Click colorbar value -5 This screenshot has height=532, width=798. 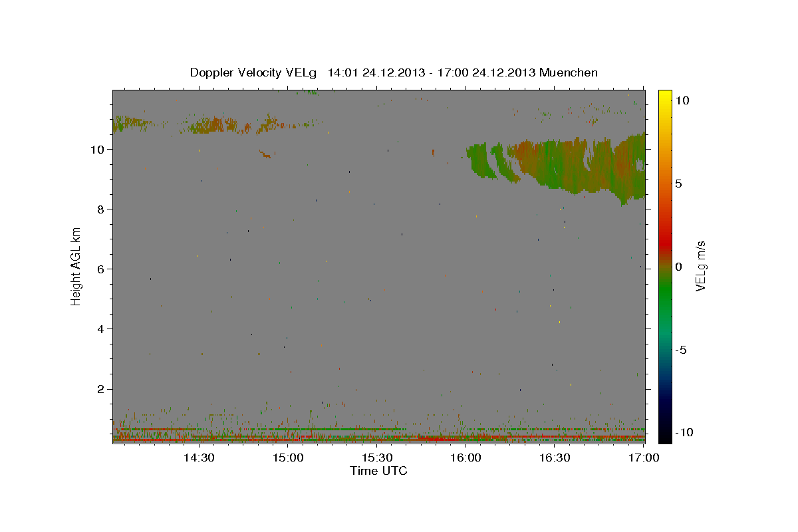click(680, 350)
